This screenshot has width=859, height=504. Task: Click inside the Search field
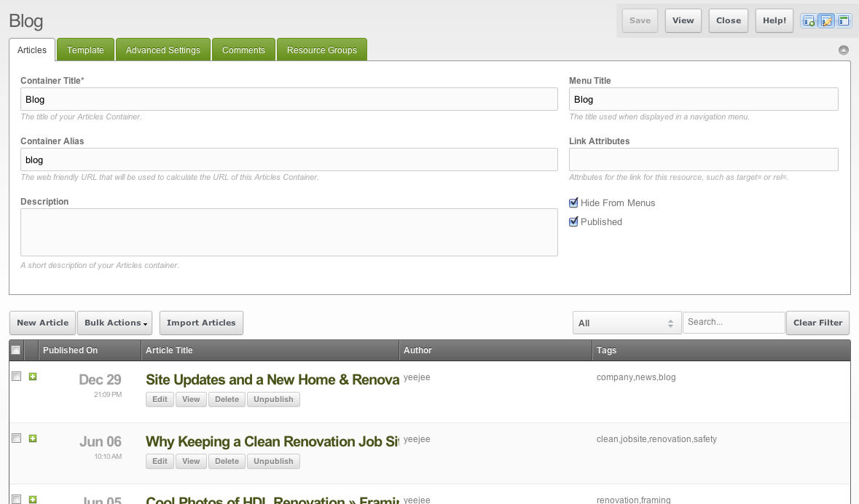tap(734, 322)
